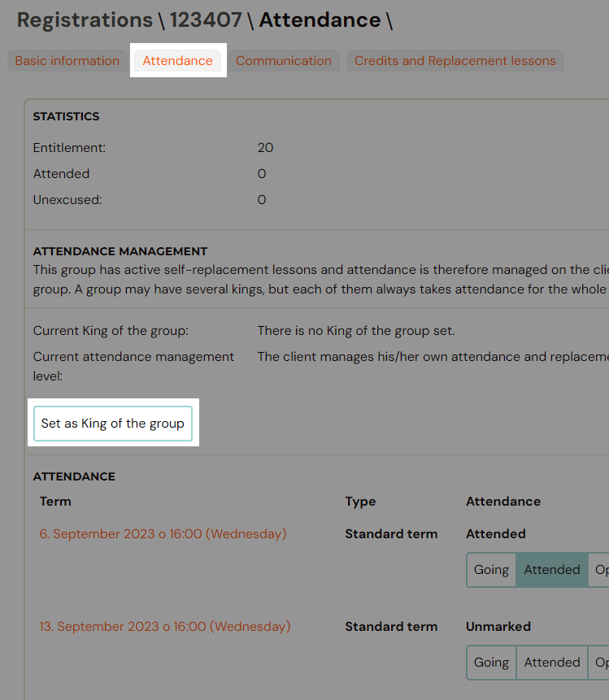
Task: Click the Term column header
Action: [55, 502]
